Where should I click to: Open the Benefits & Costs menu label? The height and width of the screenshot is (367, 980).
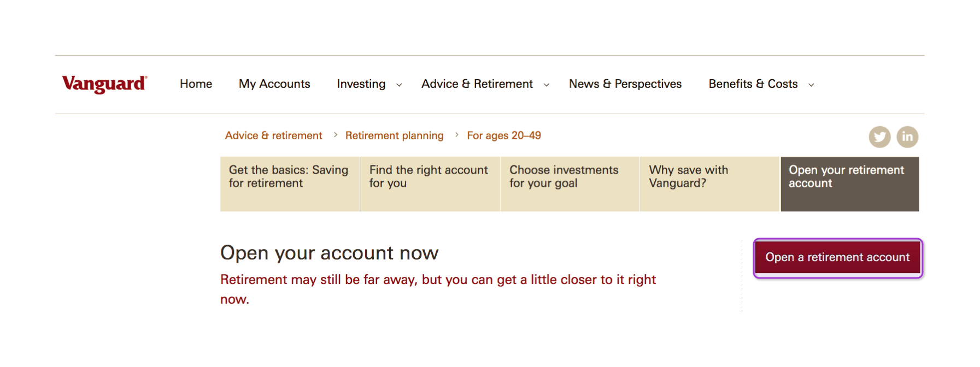[x=753, y=84]
